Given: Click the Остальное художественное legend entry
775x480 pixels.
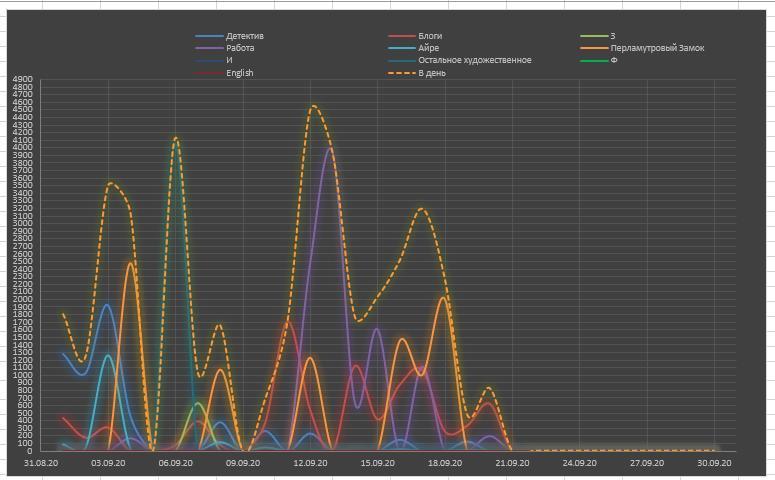Looking at the screenshot, I should coord(474,61).
